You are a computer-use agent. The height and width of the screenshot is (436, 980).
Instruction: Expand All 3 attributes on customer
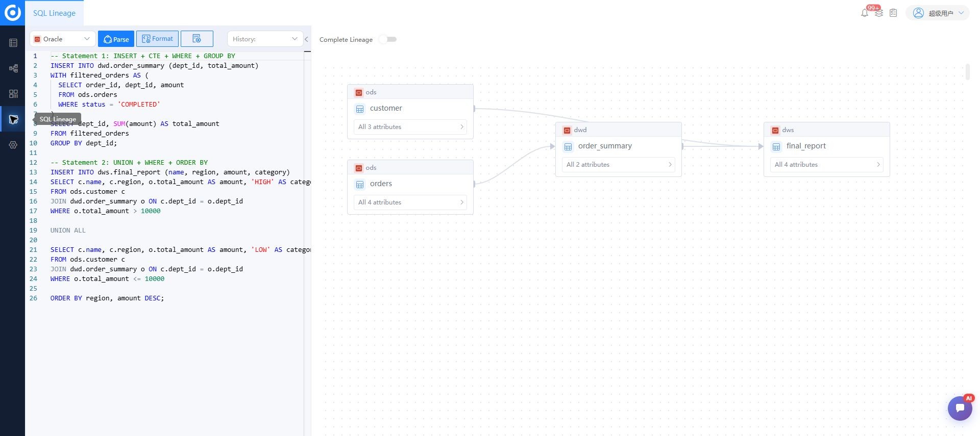click(410, 127)
